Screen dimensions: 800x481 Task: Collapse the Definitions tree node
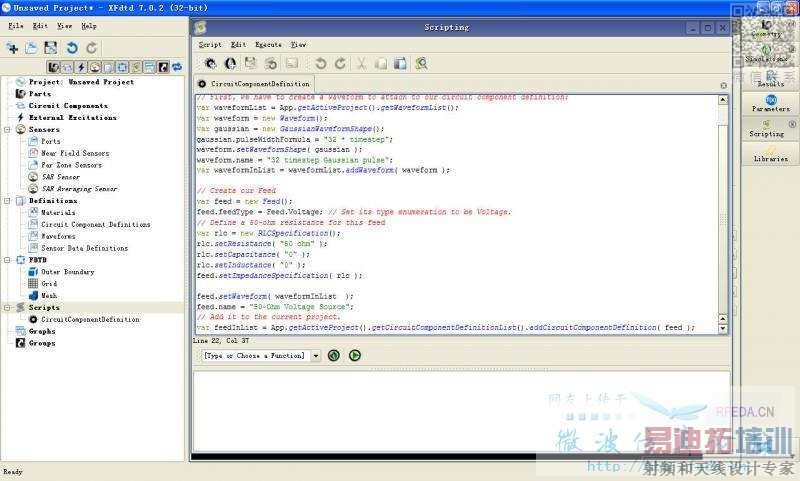(x=7, y=201)
